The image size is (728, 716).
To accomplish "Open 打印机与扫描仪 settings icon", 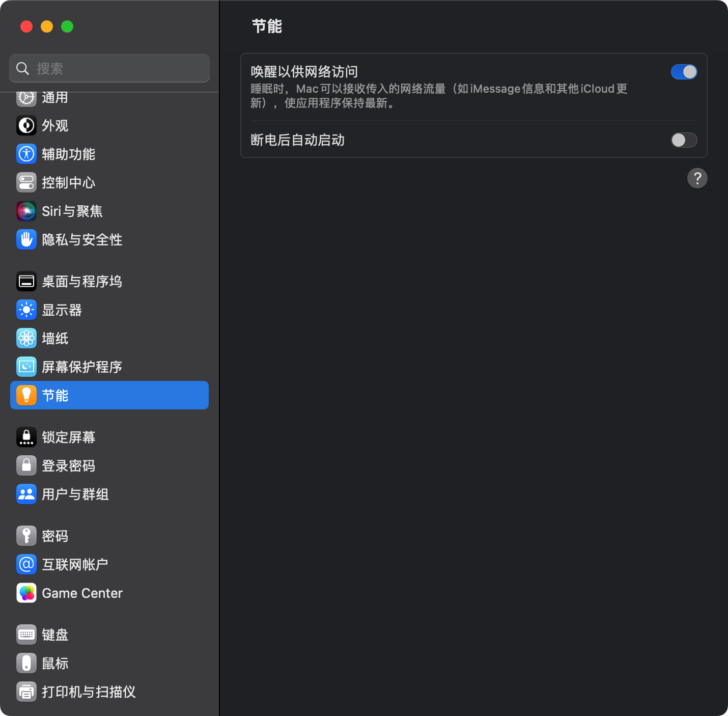I will click(26, 692).
